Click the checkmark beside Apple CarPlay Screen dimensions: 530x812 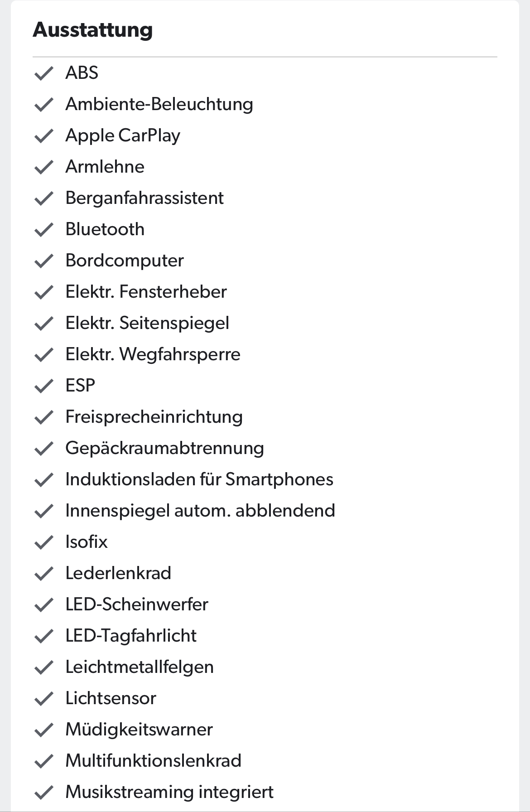click(x=44, y=135)
